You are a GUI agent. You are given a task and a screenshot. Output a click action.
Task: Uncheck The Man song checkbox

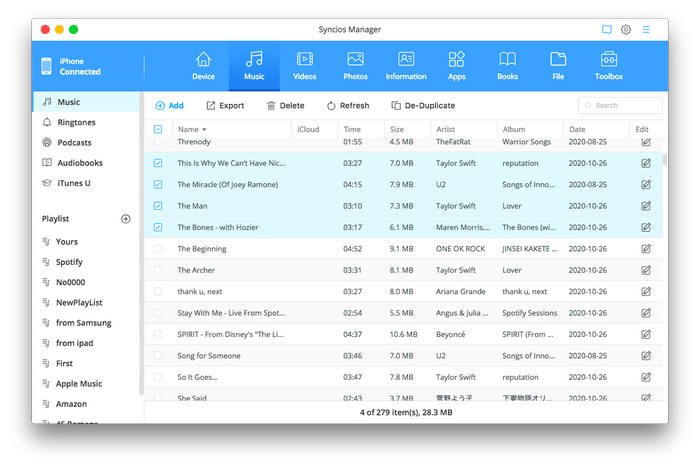158,206
